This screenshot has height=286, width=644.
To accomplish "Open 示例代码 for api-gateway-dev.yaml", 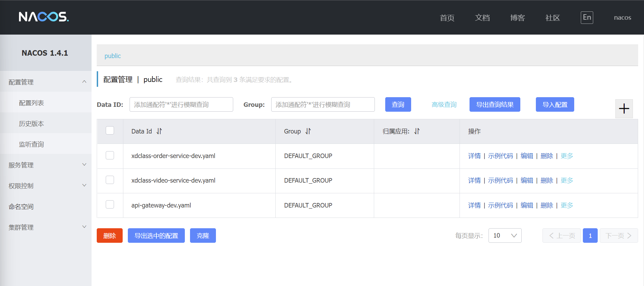I will pos(500,205).
